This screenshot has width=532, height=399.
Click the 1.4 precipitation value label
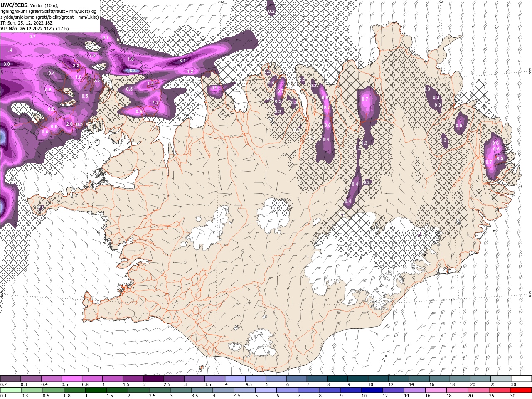click(x=9, y=50)
